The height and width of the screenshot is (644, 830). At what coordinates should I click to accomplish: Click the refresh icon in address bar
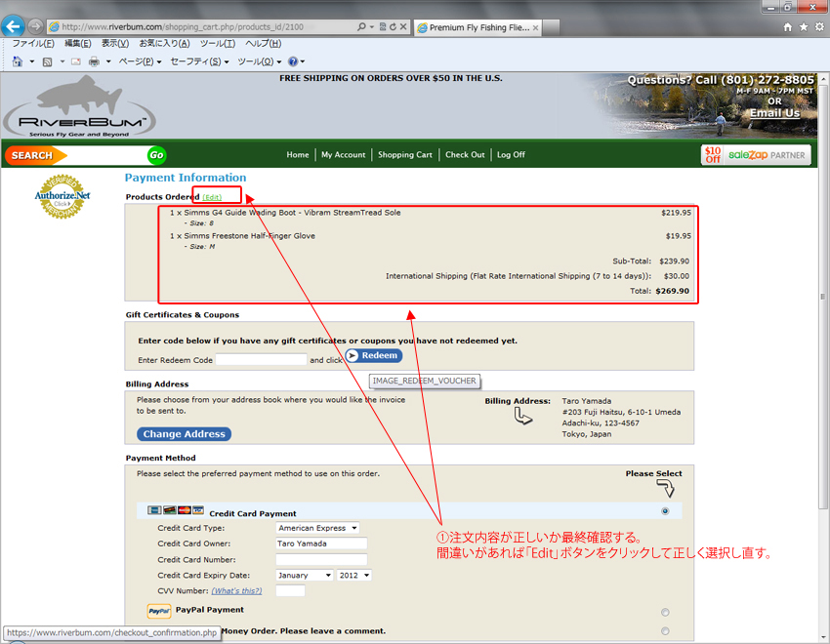click(393, 26)
